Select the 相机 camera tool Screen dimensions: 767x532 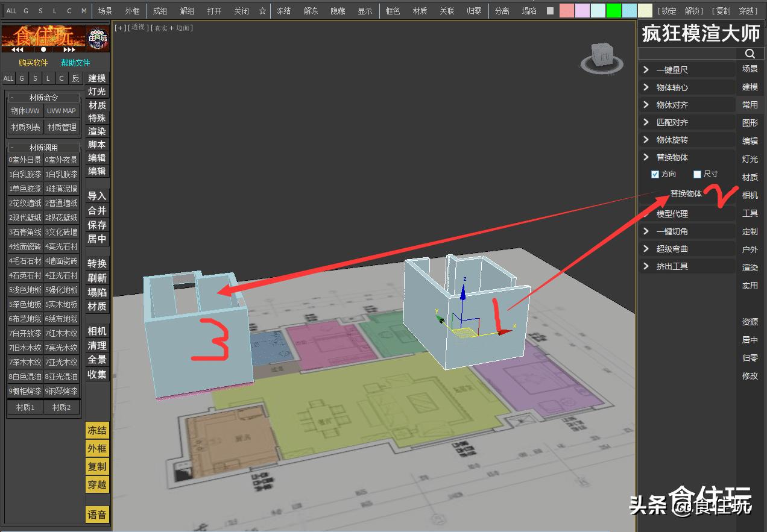point(97,332)
